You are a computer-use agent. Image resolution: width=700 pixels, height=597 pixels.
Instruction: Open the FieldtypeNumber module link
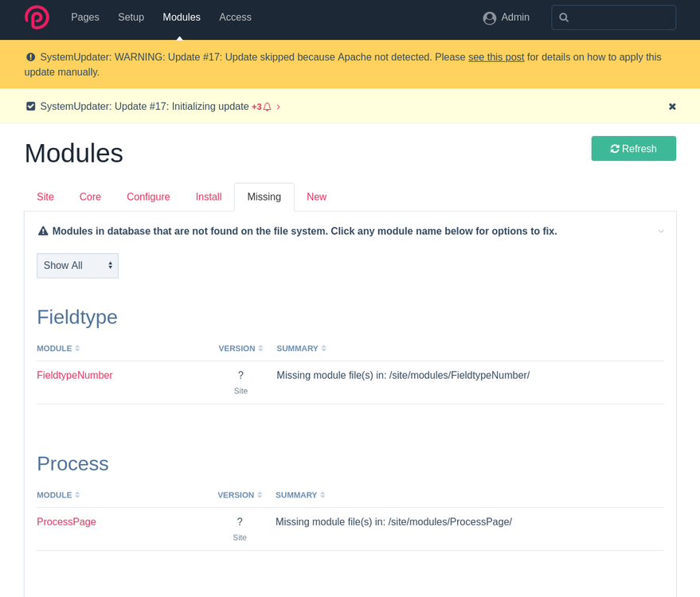pyautogui.click(x=75, y=376)
